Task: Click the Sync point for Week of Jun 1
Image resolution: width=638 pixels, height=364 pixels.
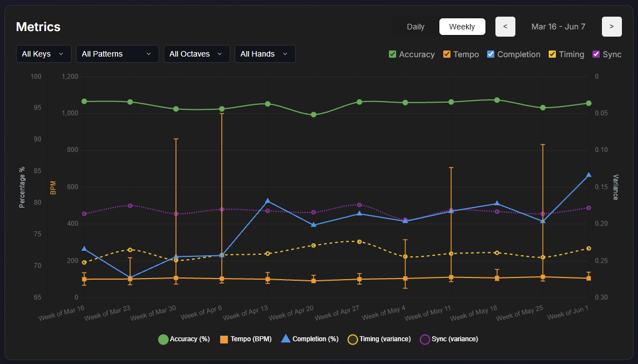Action: point(589,208)
